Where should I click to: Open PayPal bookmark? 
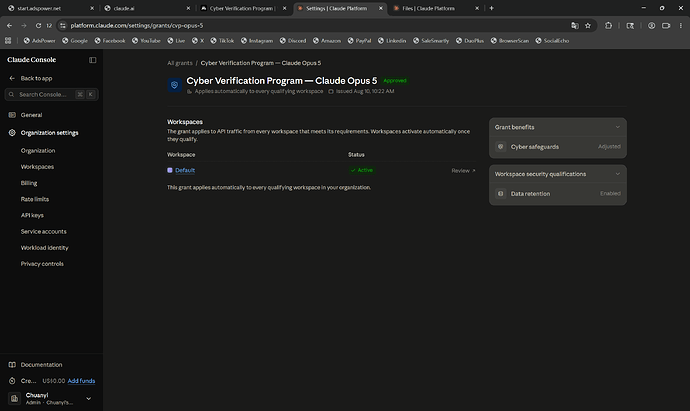tap(359, 40)
